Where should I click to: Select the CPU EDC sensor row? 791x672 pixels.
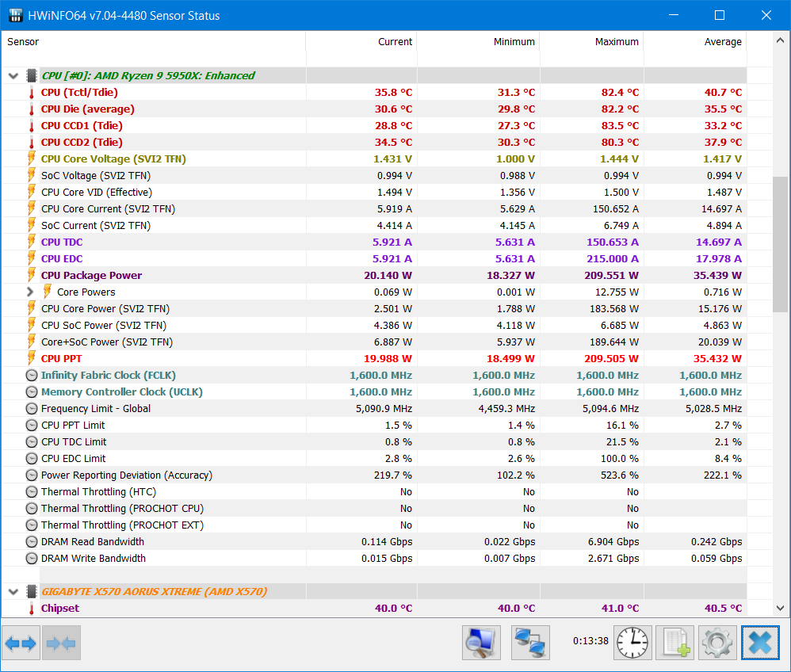pos(374,259)
